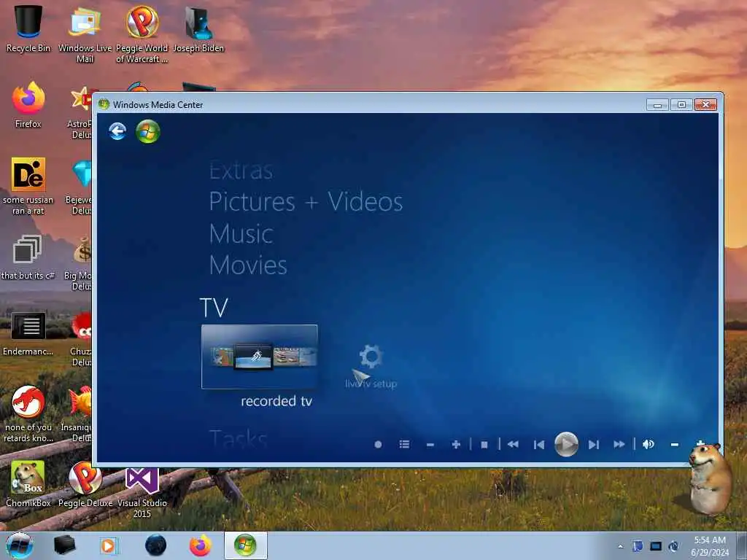Show hidden tray icons arrow

[620, 546]
